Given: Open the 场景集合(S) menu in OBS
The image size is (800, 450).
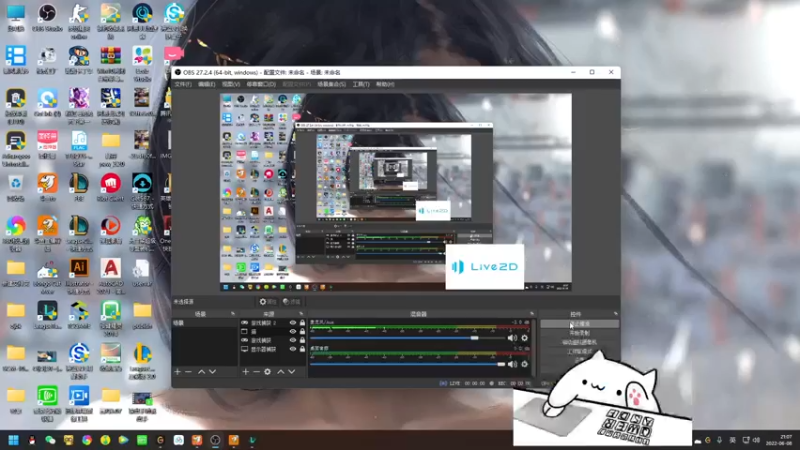Looking at the screenshot, I should point(331,84).
